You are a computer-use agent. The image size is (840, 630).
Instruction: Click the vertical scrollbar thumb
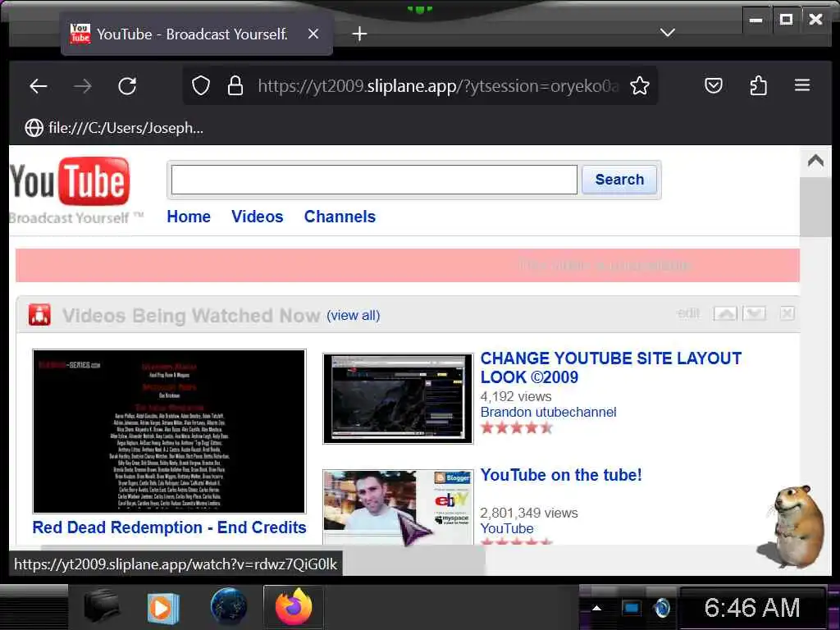(815, 207)
